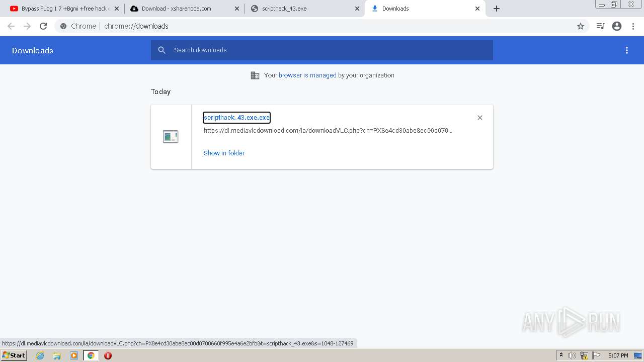Close the Downloads tab
The height and width of the screenshot is (362, 644).
pyautogui.click(x=477, y=9)
